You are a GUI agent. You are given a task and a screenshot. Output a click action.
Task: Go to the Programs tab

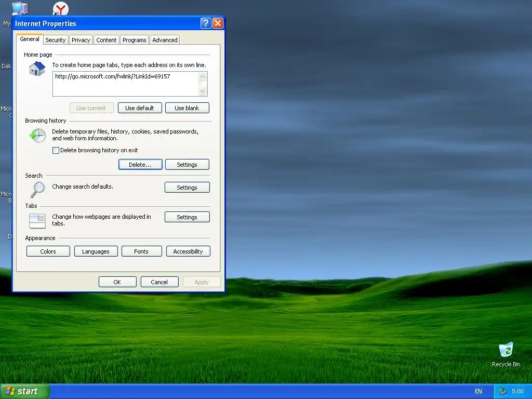[x=135, y=40]
